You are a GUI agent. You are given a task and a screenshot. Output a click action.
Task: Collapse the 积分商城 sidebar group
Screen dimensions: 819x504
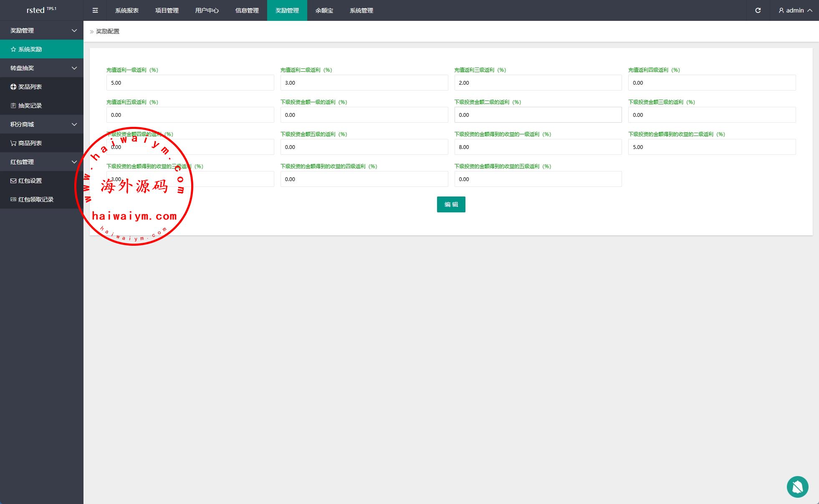point(42,124)
